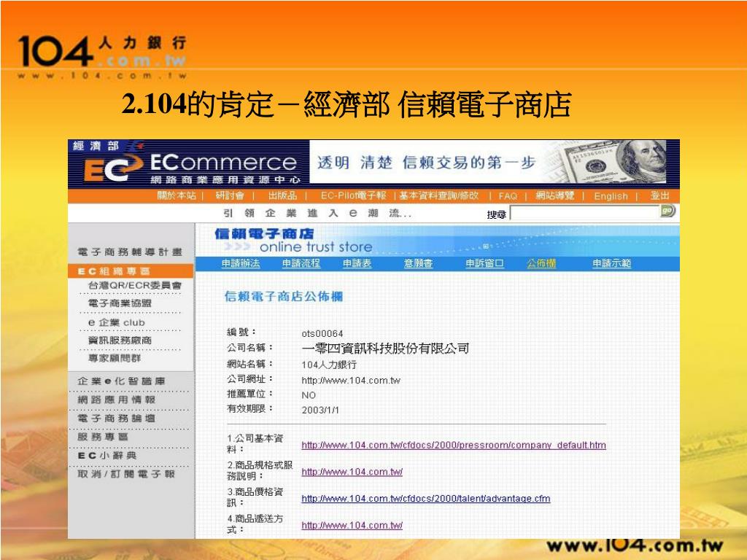This screenshot has height=560, width=747.
Task: Open the talent/advantage.cfm link
Action: point(426,499)
